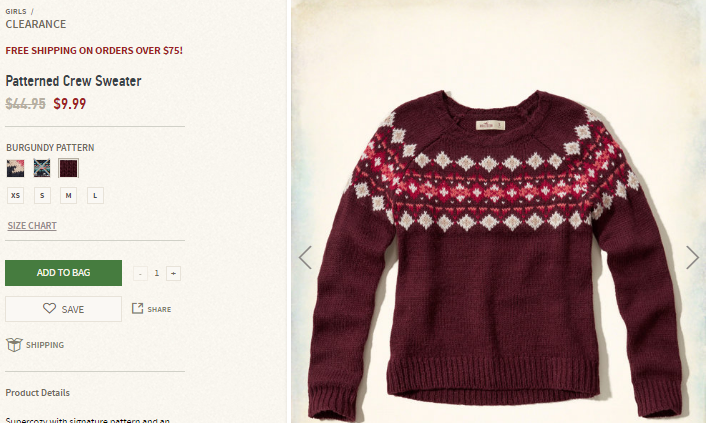The width and height of the screenshot is (710, 423).
Task: Choose the burgundy pattern swatch
Action: coord(68,168)
